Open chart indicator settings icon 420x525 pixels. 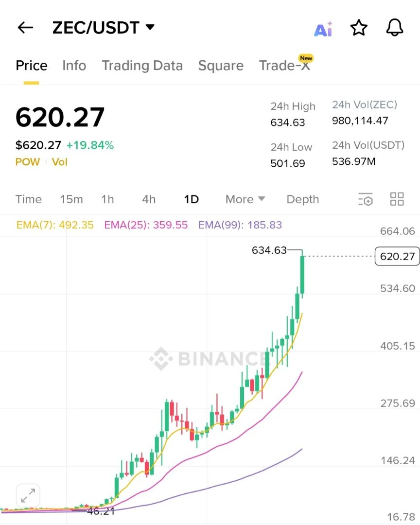366,199
